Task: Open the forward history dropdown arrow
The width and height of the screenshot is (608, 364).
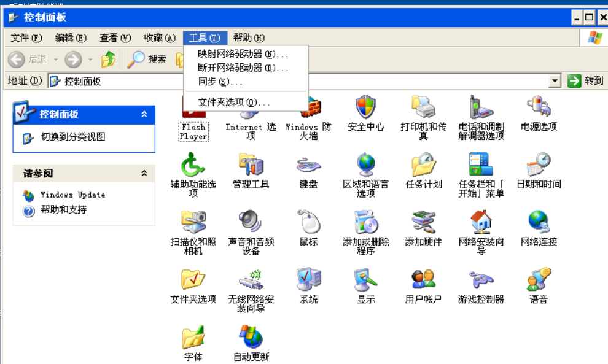Action: (x=90, y=60)
